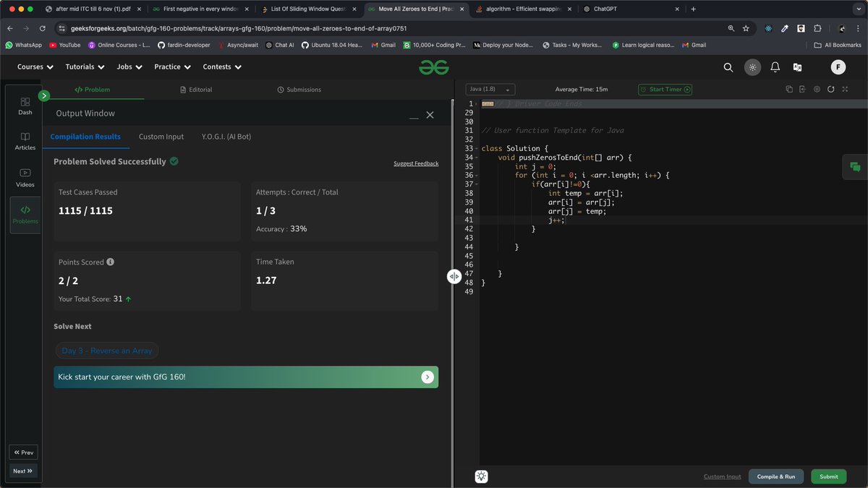This screenshot has width=868, height=488.
Task: Click the Prev problem button
Action: (23, 453)
